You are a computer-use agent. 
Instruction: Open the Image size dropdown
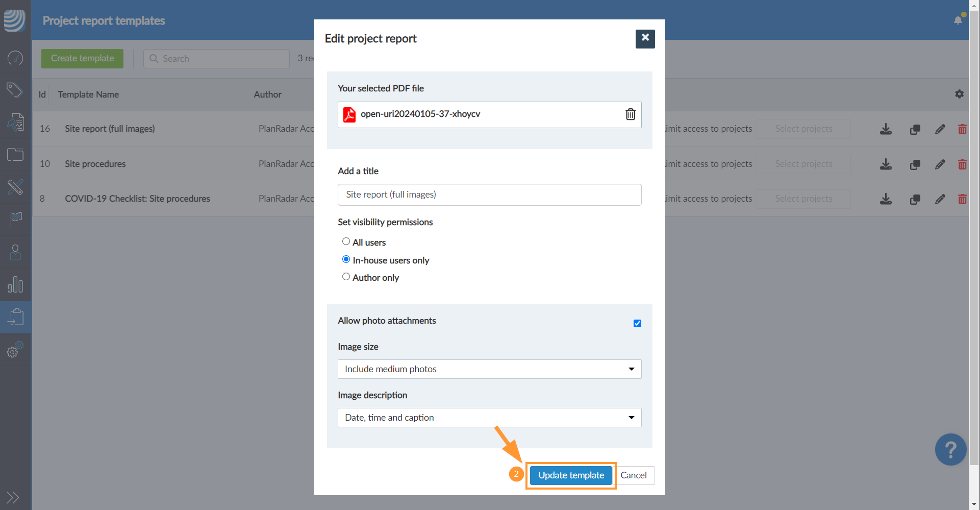coord(489,369)
